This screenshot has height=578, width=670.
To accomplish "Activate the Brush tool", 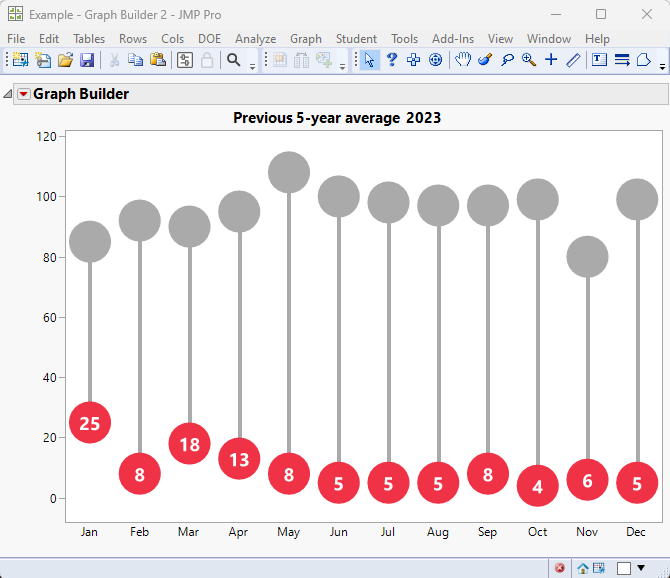I will coord(485,59).
